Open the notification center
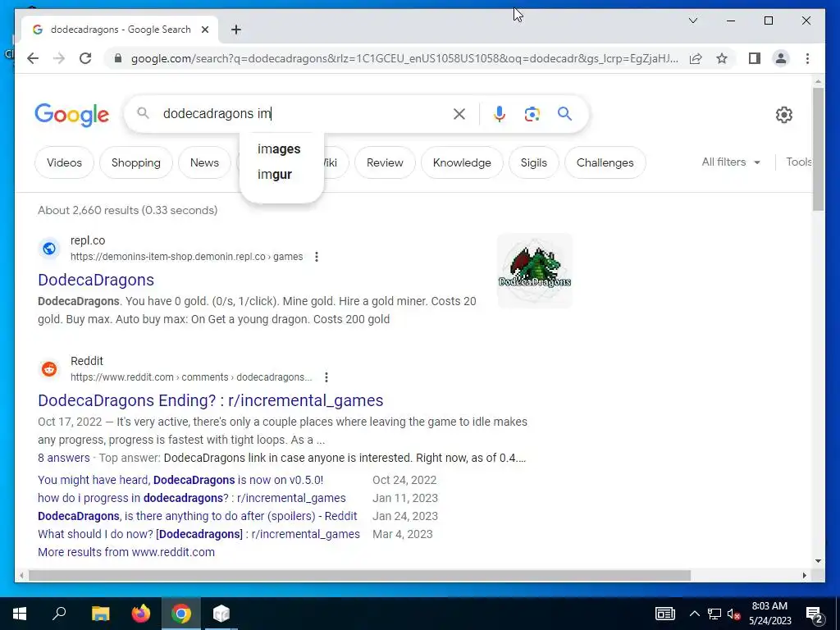This screenshot has width=840, height=630. click(x=815, y=614)
